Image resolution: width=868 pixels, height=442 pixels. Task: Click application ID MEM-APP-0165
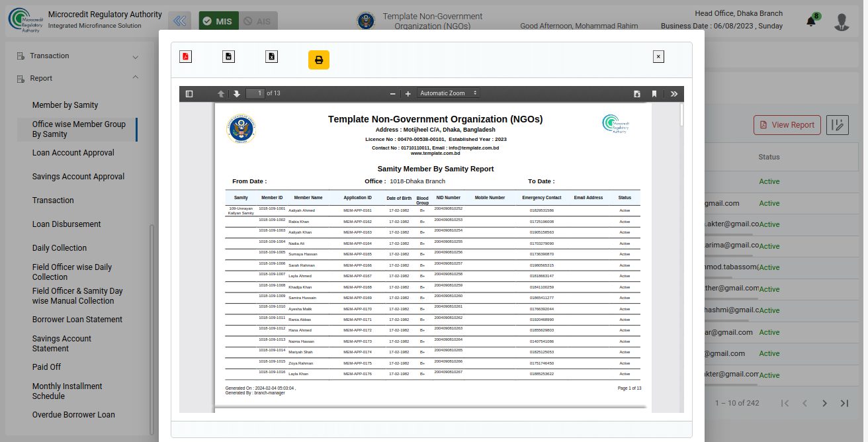point(357,254)
